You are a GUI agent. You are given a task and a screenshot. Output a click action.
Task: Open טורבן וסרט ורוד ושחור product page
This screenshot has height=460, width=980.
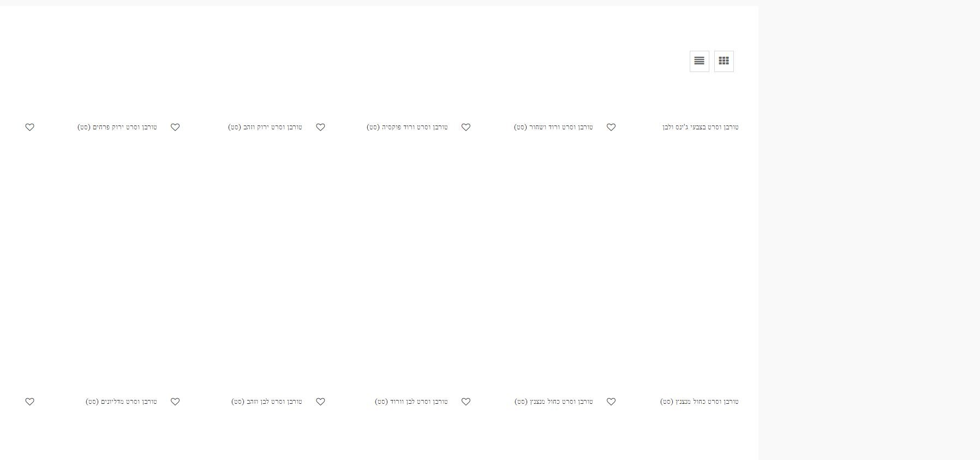[553, 127]
